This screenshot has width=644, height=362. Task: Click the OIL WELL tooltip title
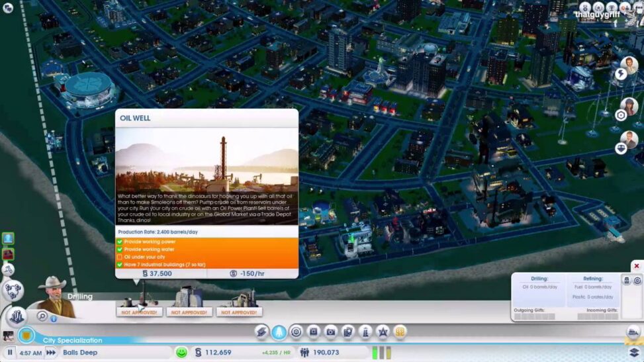[135, 118]
